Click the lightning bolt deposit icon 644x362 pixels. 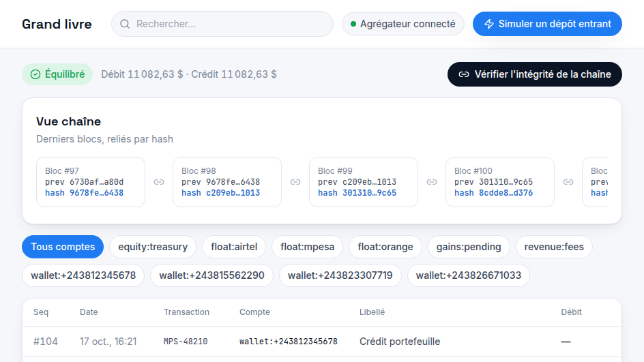coord(488,24)
